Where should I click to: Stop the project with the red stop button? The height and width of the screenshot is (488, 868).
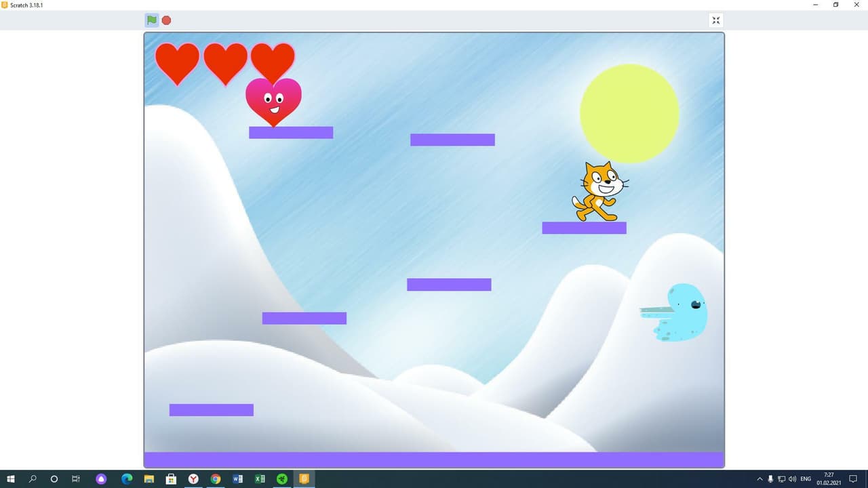click(x=166, y=20)
